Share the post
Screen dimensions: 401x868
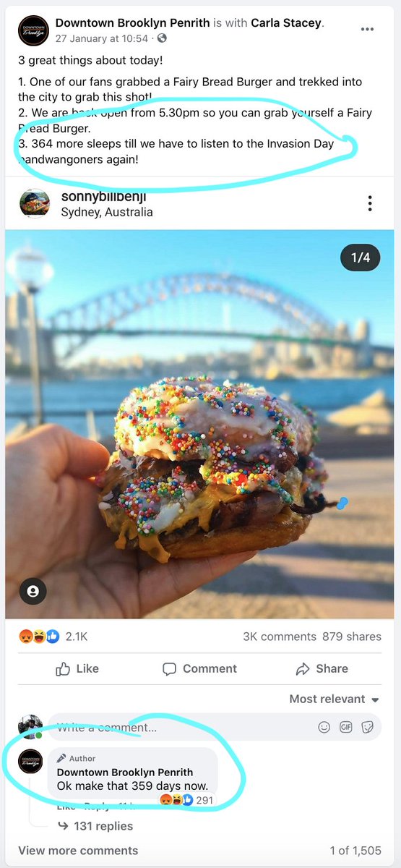(x=322, y=669)
